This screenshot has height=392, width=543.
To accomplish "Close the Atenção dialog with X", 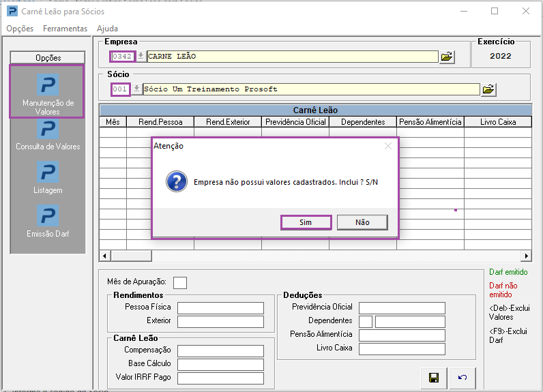I will pos(388,146).
